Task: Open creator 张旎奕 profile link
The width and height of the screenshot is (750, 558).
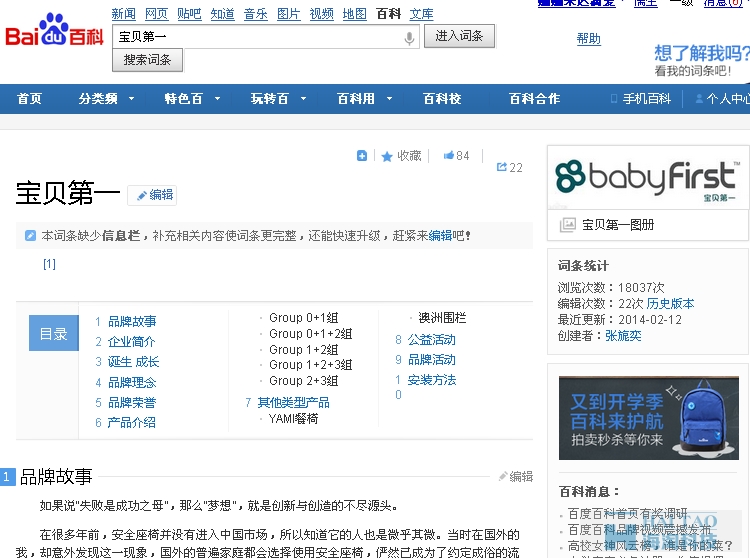Action: 623,336
